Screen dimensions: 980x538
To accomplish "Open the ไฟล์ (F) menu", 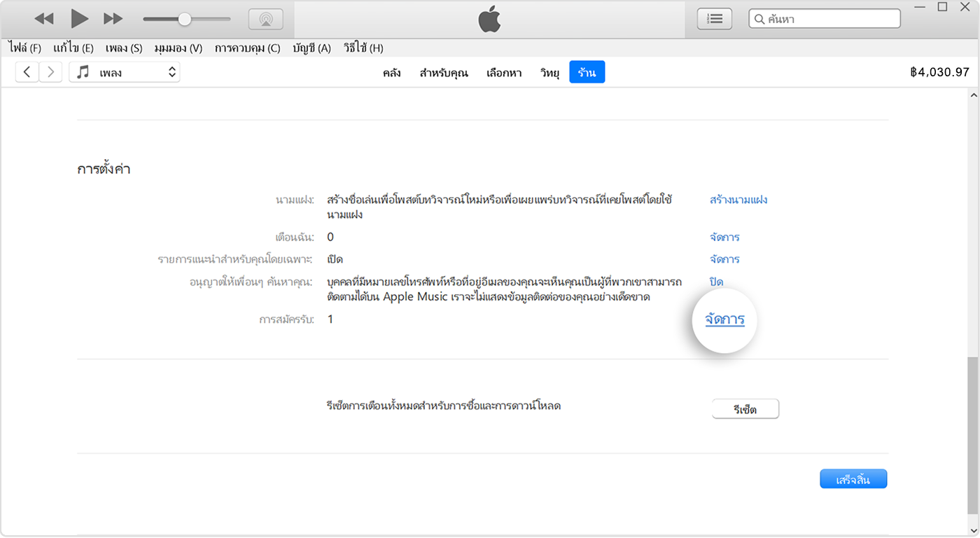I will click(x=25, y=48).
